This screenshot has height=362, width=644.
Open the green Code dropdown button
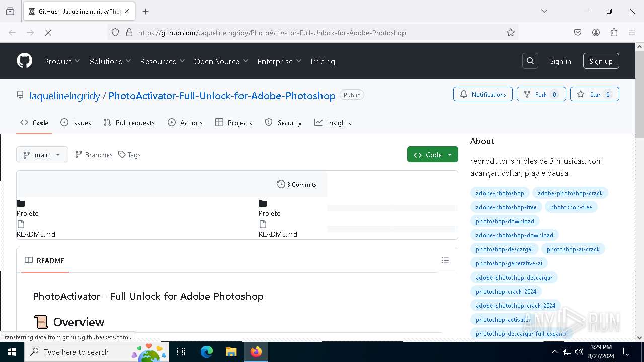click(x=433, y=155)
